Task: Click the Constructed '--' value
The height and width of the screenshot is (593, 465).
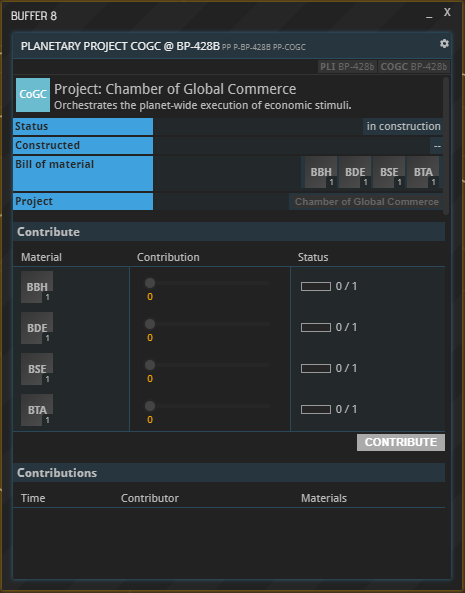Action: pos(437,146)
